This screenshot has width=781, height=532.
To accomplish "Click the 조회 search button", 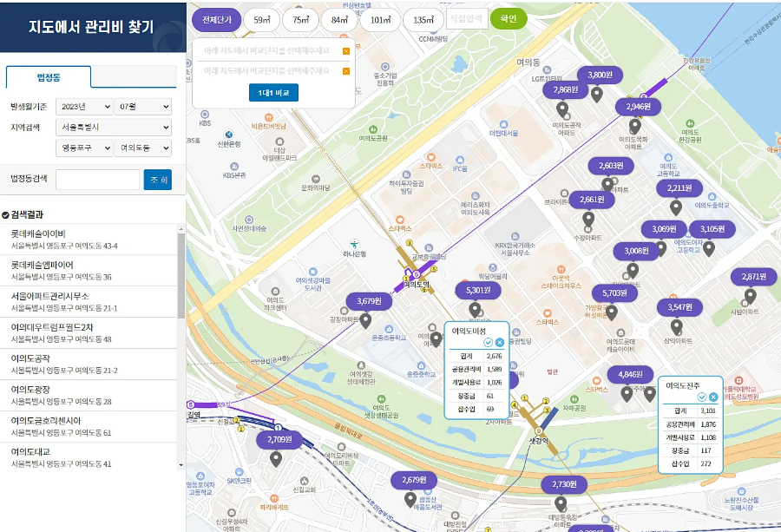I will point(158,180).
